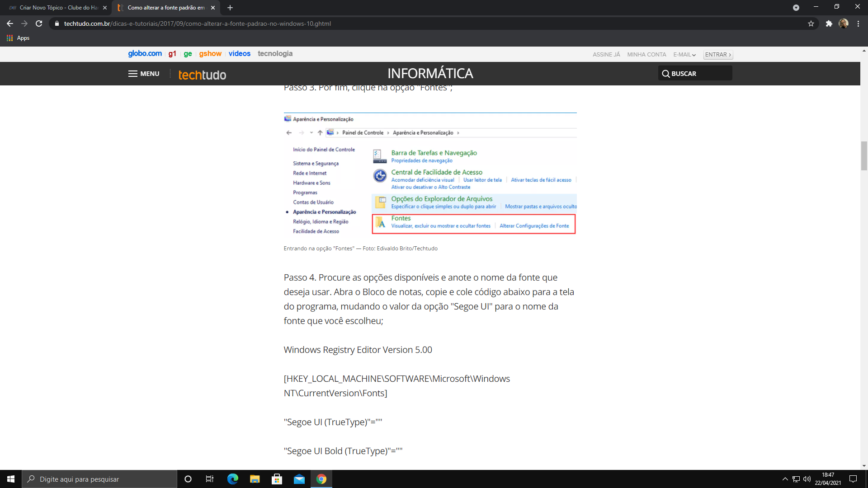Open the Chrome extensions puzzle icon
868x488 pixels.
[829, 23]
